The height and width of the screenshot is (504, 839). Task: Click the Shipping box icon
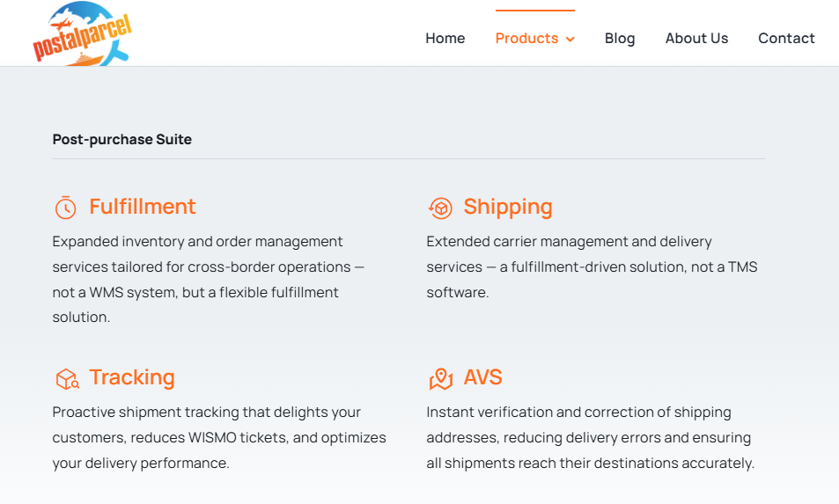point(440,208)
